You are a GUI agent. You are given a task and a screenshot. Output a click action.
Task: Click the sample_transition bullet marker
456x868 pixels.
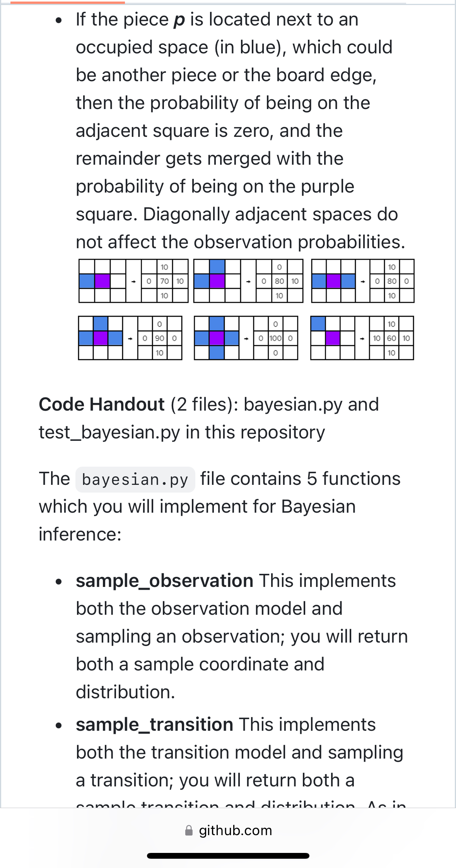click(59, 726)
